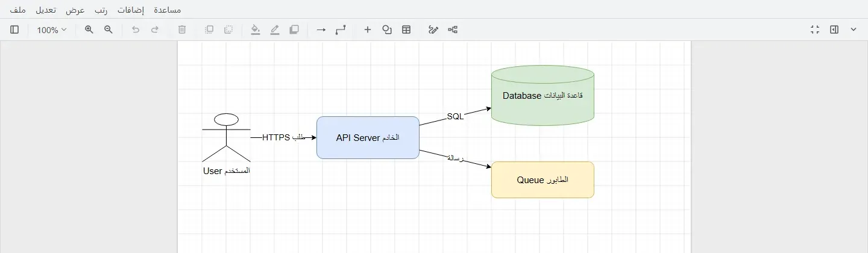Undo the last action
Viewport: 868px width, 253px height.
click(x=136, y=30)
